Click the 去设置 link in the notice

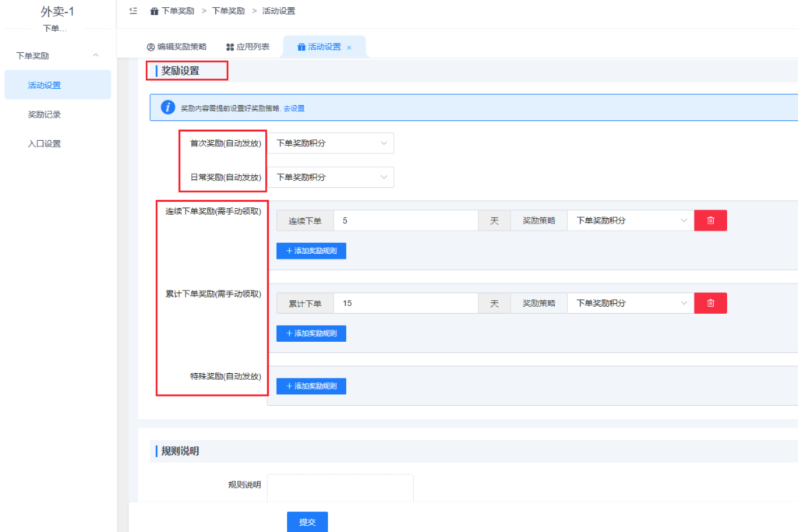tap(294, 108)
